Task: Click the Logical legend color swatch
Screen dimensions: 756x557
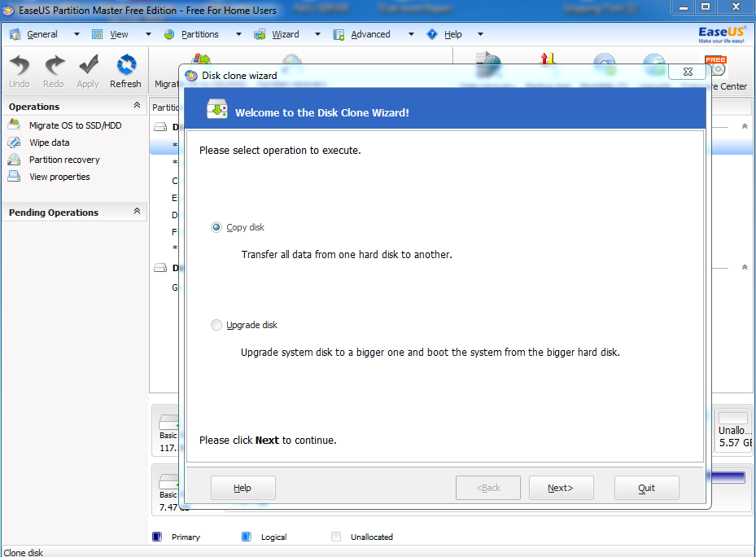Action: [x=247, y=537]
